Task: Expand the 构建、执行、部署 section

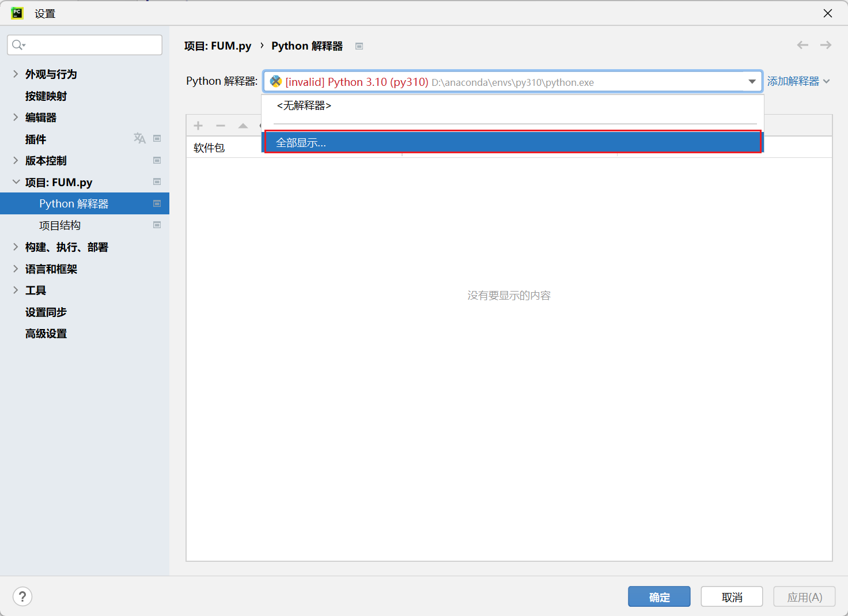Action: point(16,247)
